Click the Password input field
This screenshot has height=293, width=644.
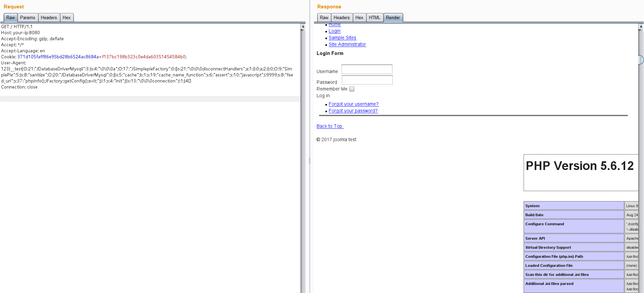[367, 80]
